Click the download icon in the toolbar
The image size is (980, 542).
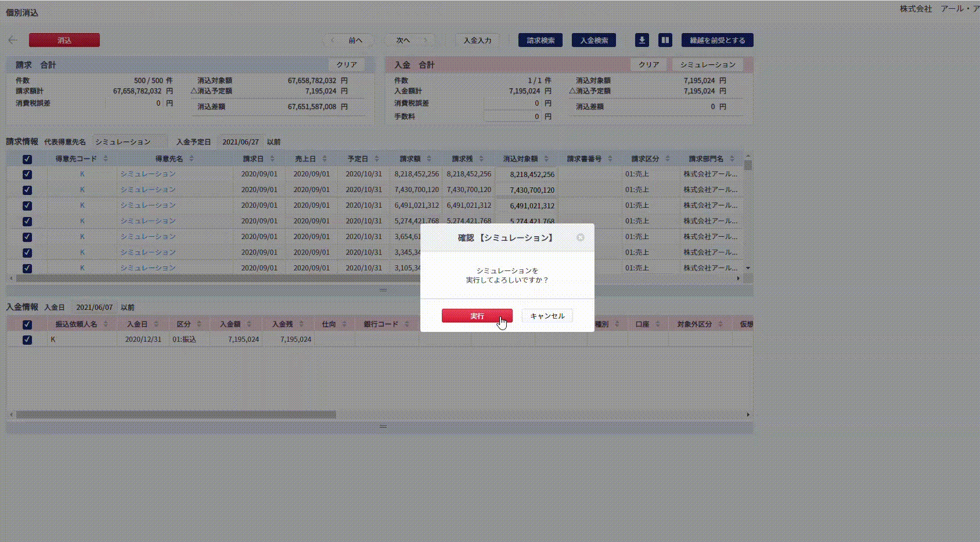[642, 40]
